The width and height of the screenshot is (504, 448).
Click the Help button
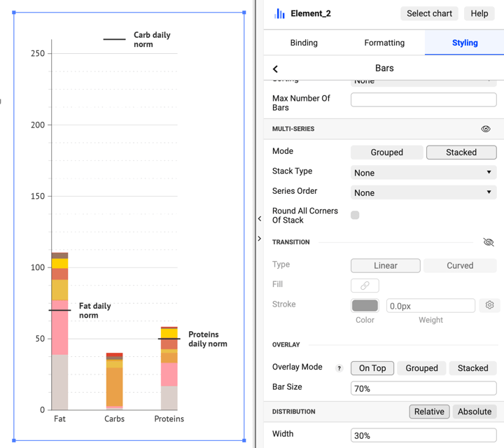[x=479, y=13]
